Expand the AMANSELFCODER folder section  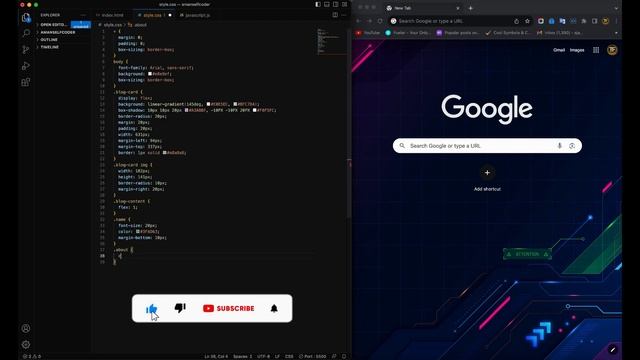[x=56, y=32]
